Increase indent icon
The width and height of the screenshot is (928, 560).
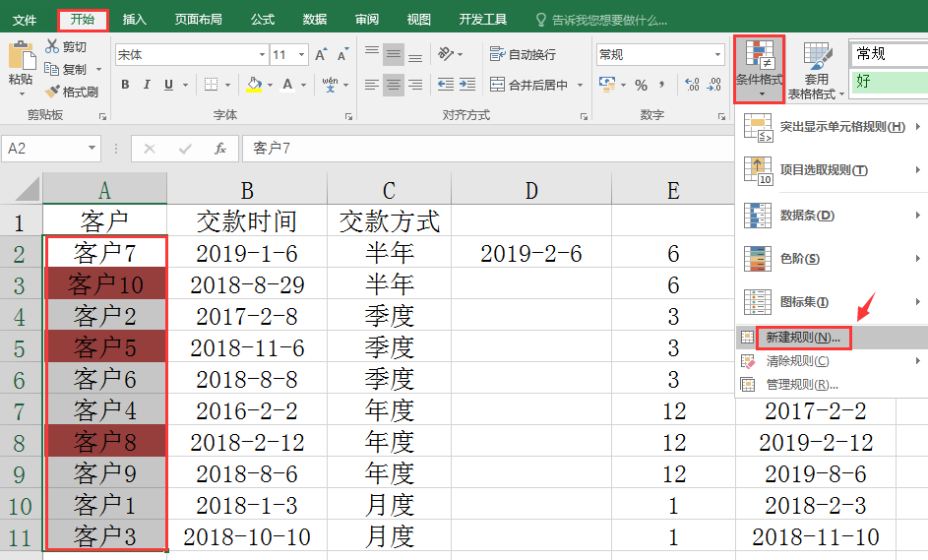tap(467, 85)
